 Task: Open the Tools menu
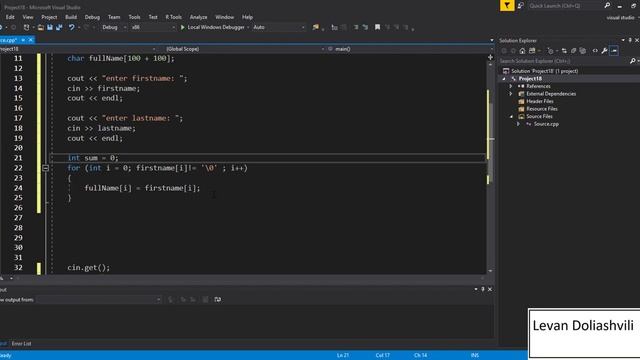(134, 17)
